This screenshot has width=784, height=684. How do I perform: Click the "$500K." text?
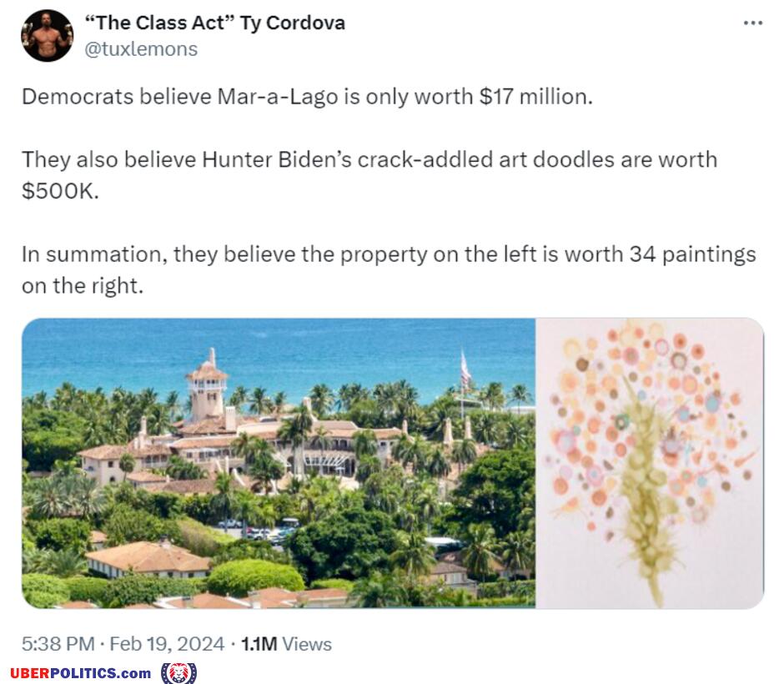coord(61,191)
